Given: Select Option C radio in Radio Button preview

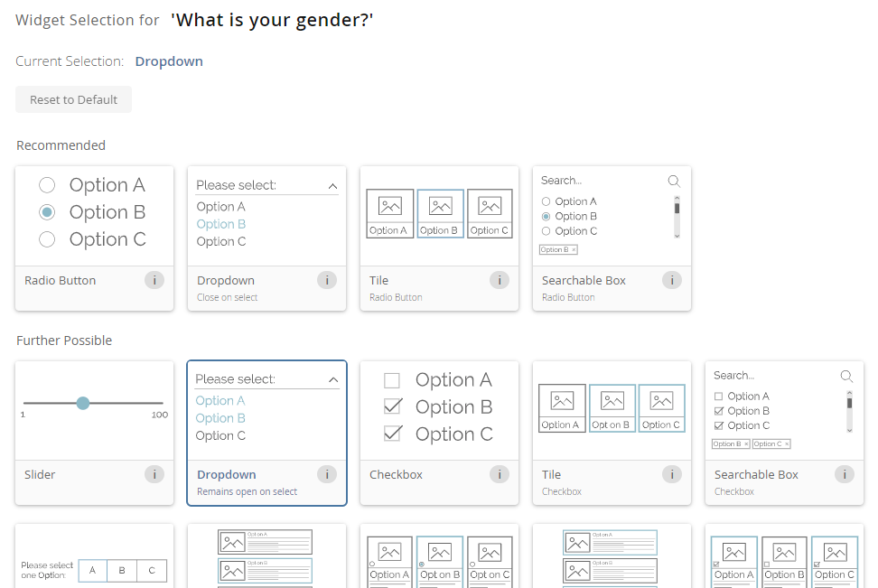Looking at the screenshot, I should tap(48, 239).
